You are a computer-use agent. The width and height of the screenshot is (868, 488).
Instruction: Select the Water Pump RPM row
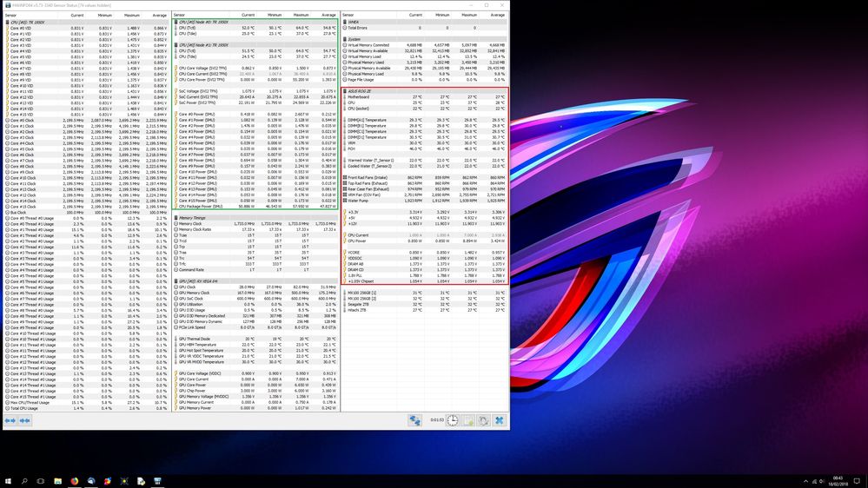pos(425,201)
